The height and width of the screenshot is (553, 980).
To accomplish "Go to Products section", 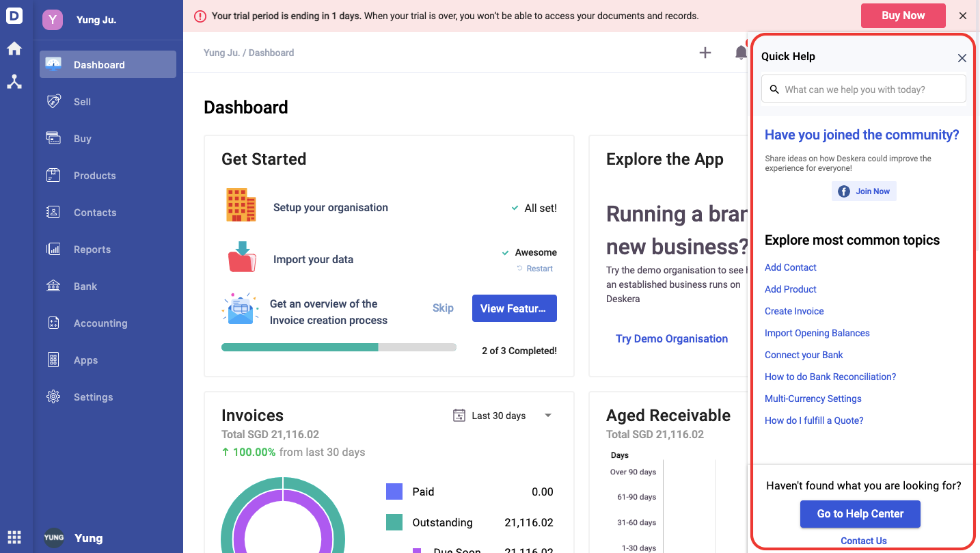I will point(108,175).
